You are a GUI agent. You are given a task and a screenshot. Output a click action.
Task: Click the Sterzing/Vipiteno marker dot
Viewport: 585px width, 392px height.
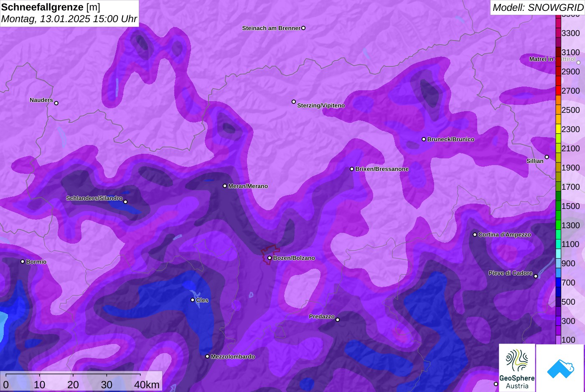point(294,102)
